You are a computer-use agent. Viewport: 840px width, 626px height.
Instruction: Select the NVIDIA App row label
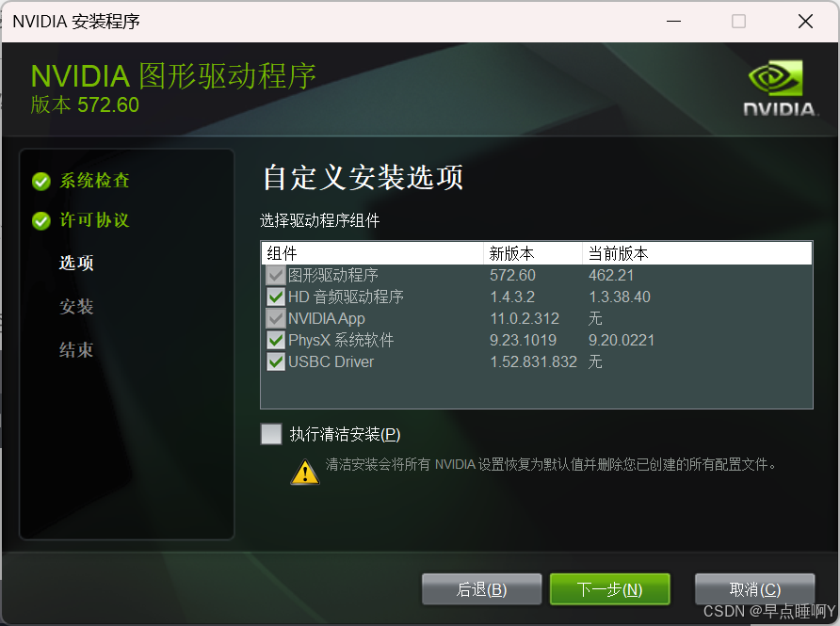pyautogui.click(x=326, y=318)
